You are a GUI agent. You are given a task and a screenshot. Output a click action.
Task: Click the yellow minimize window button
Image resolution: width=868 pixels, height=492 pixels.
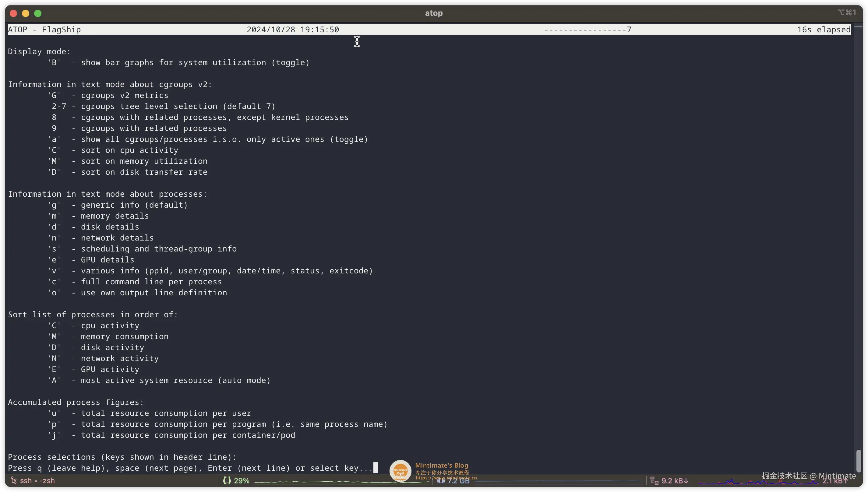pos(26,13)
